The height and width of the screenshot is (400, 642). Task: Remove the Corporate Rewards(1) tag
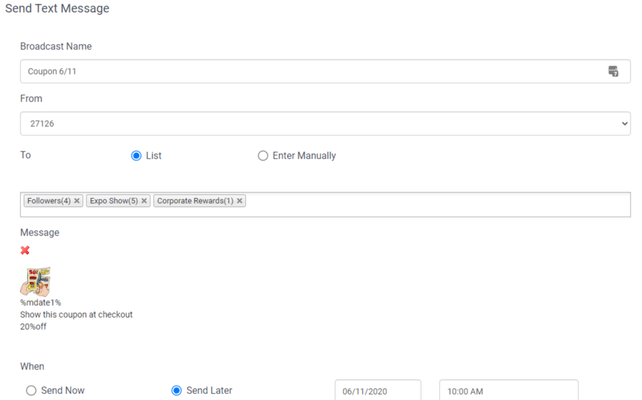click(240, 201)
